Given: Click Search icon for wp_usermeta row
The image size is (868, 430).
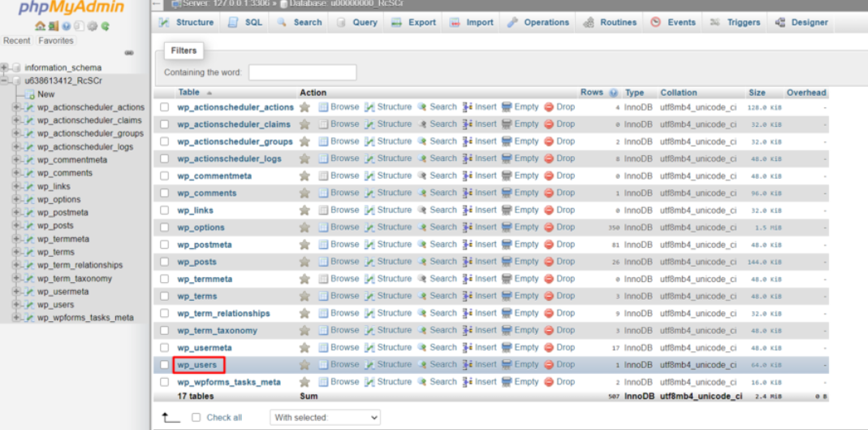Looking at the screenshot, I should click(422, 348).
